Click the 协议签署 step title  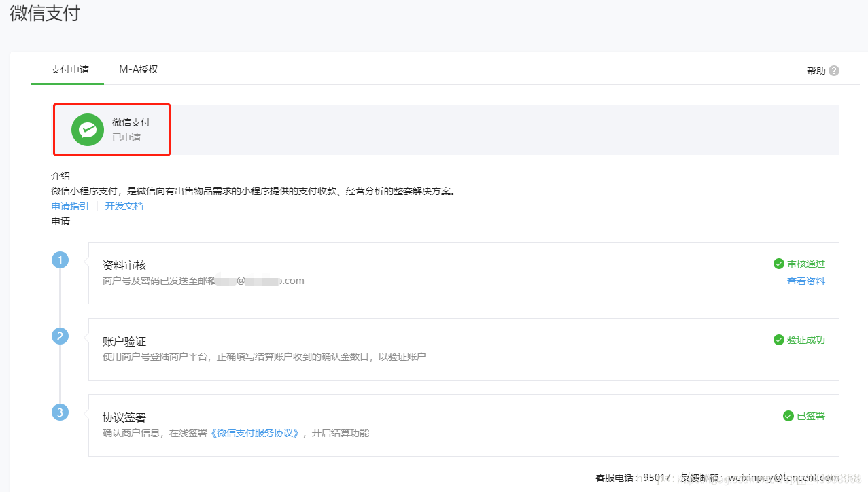coord(124,418)
